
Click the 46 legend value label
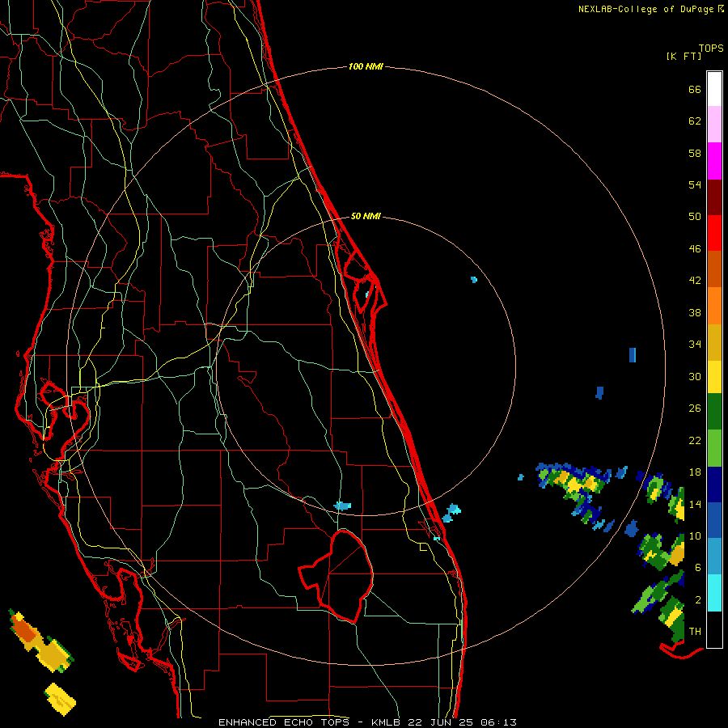click(695, 249)
